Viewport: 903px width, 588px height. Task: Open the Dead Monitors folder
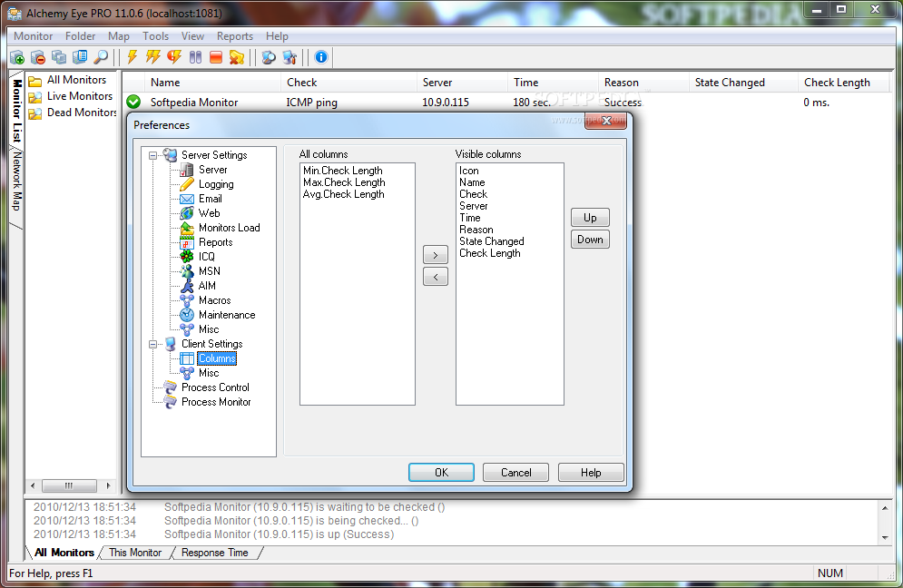[x=82, y=113]
